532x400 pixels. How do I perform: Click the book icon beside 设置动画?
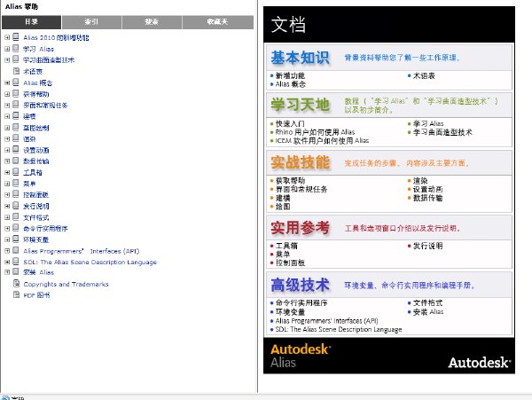(x=16, y=150)
